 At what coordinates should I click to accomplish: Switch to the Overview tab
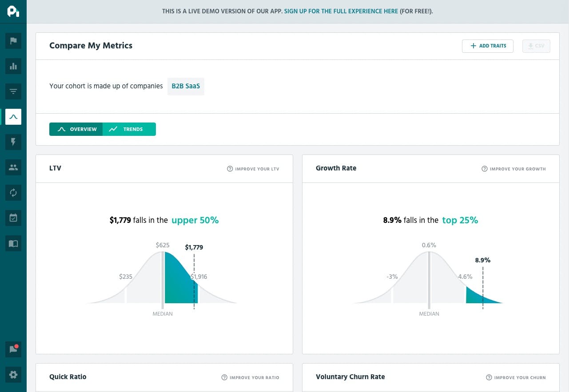pos(76,129)
